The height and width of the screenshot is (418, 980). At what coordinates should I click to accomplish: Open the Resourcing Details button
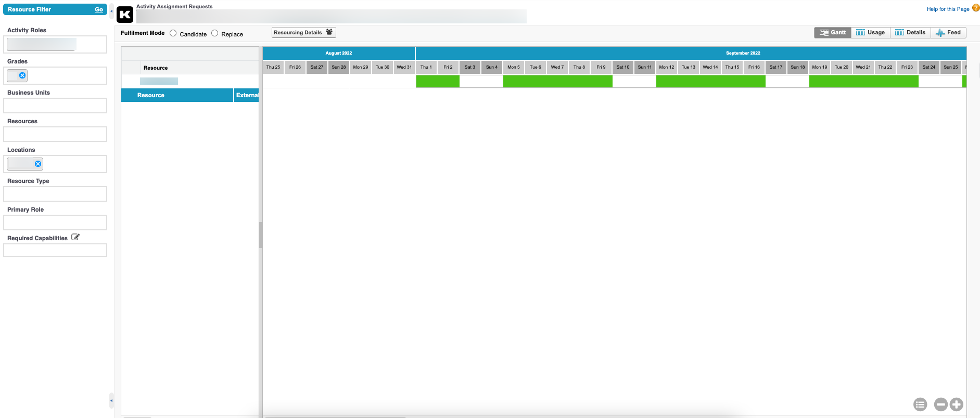tap(304, 32)
